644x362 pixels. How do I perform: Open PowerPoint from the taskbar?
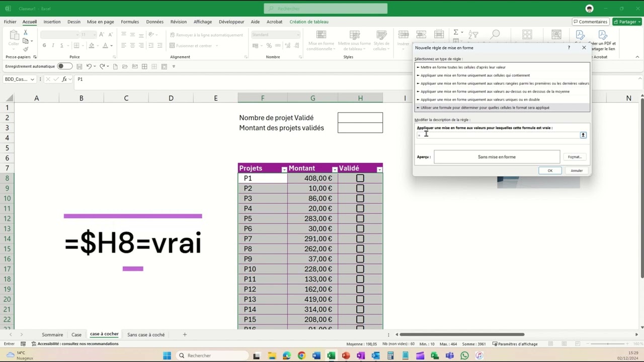(346, 355)
